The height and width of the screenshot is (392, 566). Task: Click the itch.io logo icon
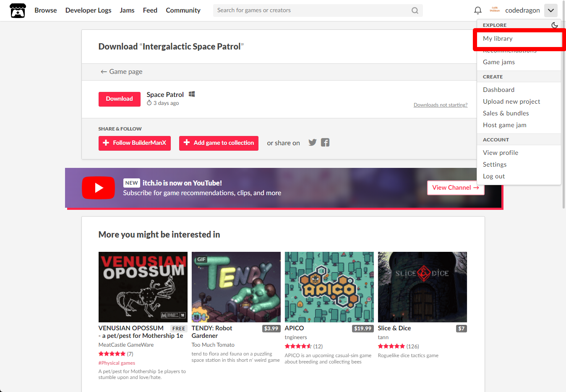click(x=18, y=10)
